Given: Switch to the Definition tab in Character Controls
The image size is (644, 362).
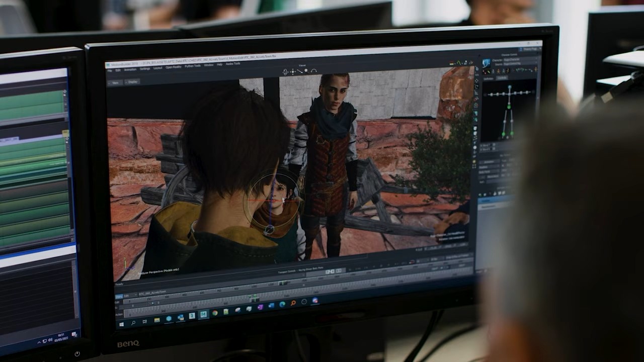Looking at the screenshot, I should tap(489, 78).
